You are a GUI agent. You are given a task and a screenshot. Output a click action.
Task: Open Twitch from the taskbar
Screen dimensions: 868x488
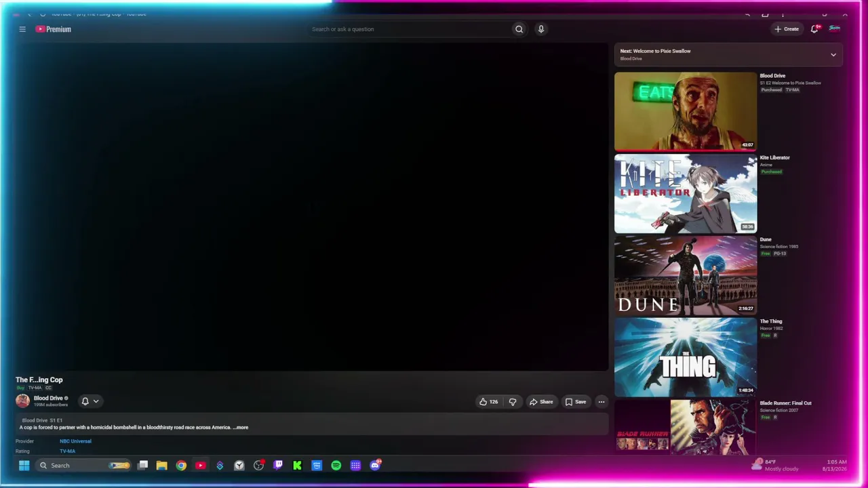tap(278, 465)
